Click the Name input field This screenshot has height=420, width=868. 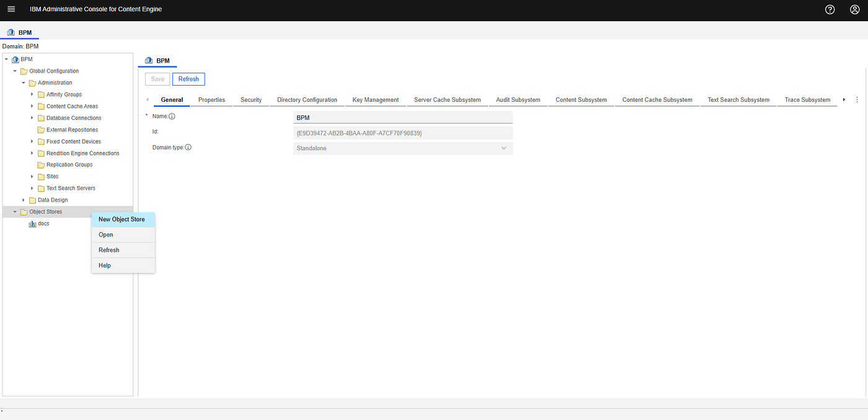(x=403, y=117)
